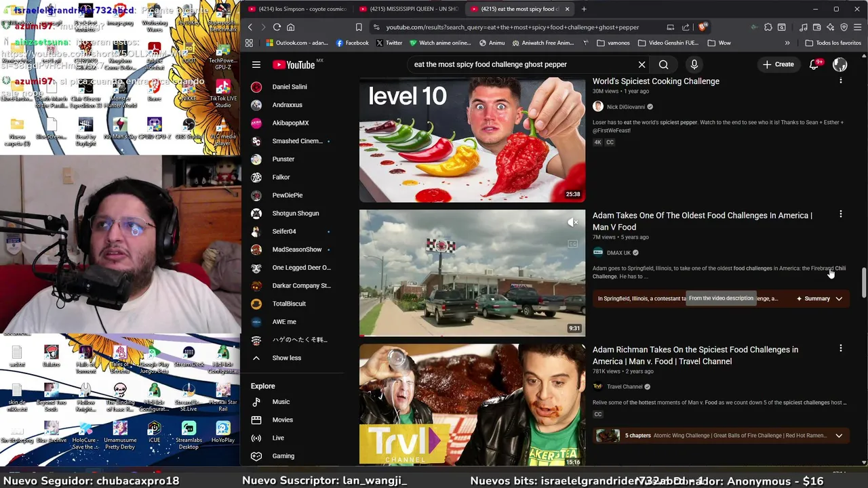Open Streamlabs Desktop shortcut on desktop
This screenshot has width=868, height=488.
pyautogui.click(x=189, y=436)
